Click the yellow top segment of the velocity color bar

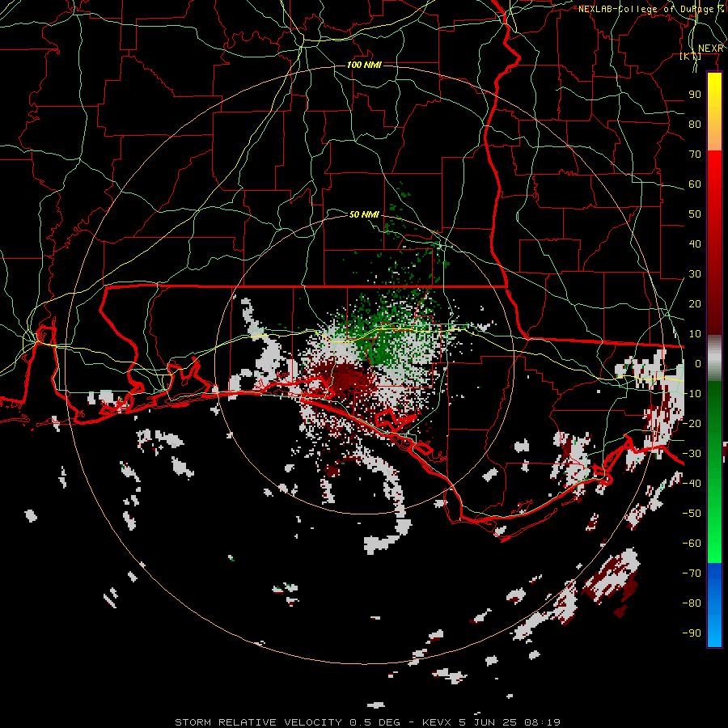tap(714, 112)
